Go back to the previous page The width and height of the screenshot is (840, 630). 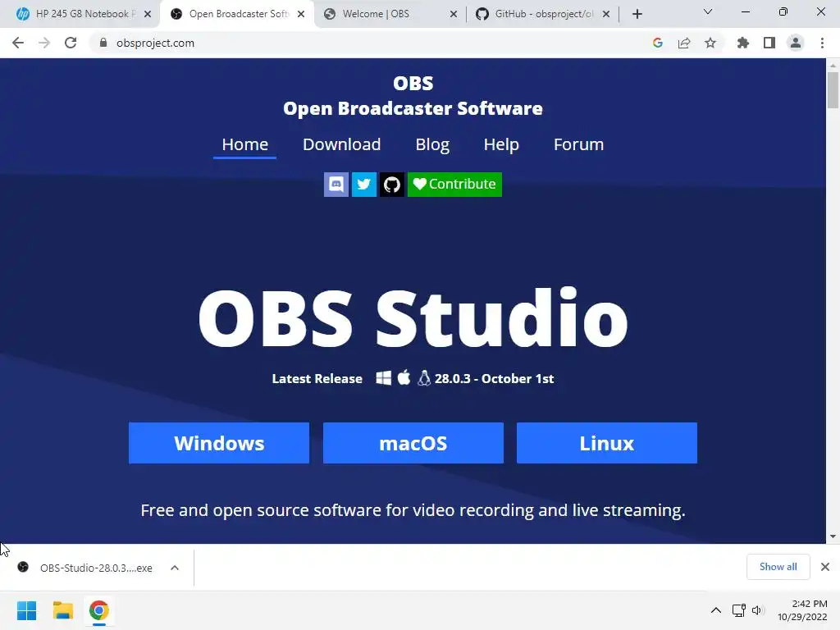click(x=18, y=43)
